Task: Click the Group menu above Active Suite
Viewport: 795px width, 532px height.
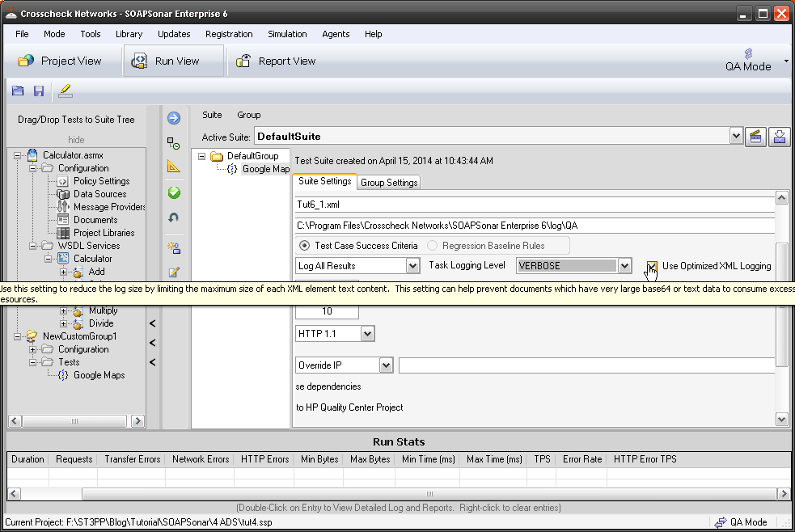Action: click(x=248, y=115)
